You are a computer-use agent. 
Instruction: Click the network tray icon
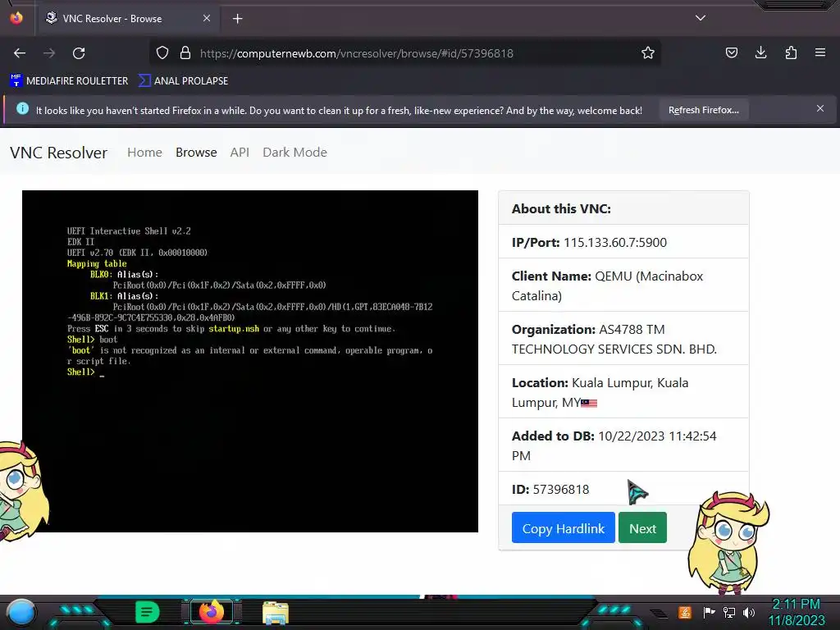tap(728, 612)
